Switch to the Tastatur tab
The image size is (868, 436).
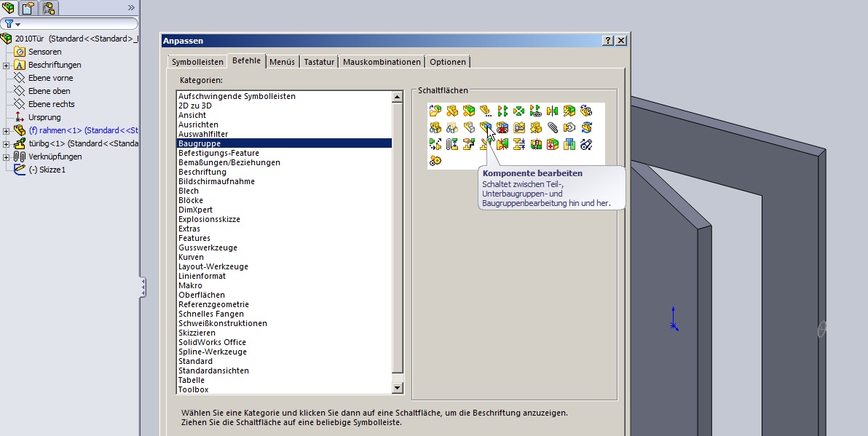click(x=319, y=62)
